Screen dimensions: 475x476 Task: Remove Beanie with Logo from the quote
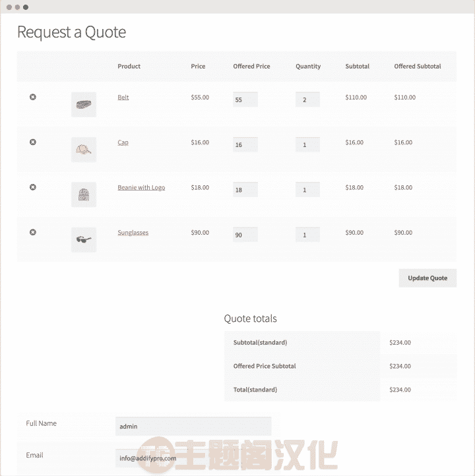[x=33, y=187]
